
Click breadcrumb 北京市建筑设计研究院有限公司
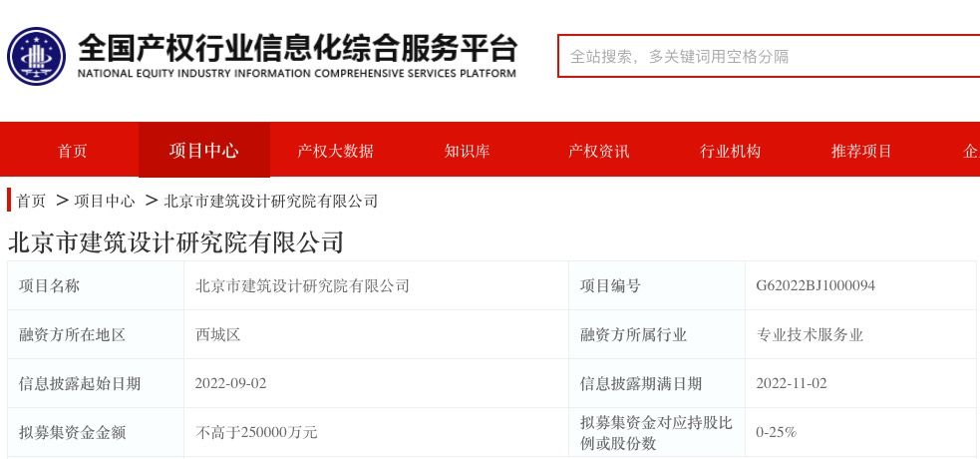click(270, 201)
